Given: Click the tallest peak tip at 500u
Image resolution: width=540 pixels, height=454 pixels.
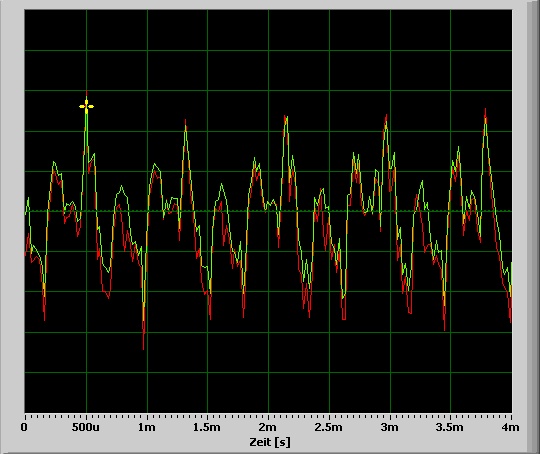Looking at the screenshot, I should click(86, 92).
